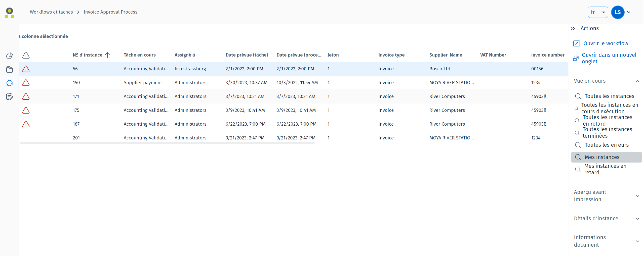This screenshot has width=644, height=256.
Task: Click the warning triangle column header icon
Action: [x=26, y=55]
